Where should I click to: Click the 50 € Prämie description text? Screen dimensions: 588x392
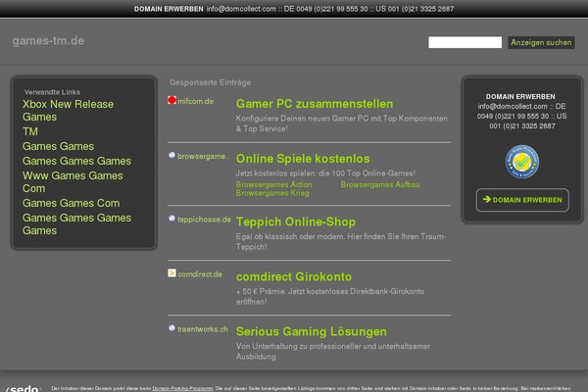point(330,296)
